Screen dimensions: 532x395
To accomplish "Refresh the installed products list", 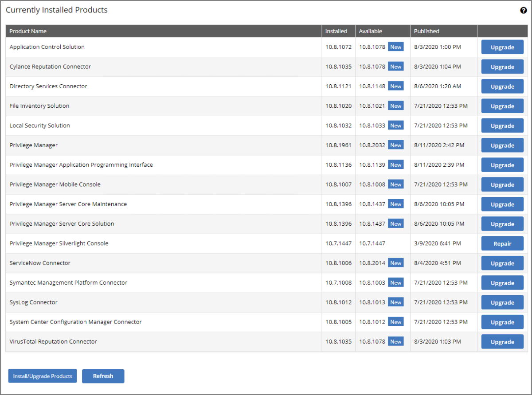I will [x=103, y=376].
